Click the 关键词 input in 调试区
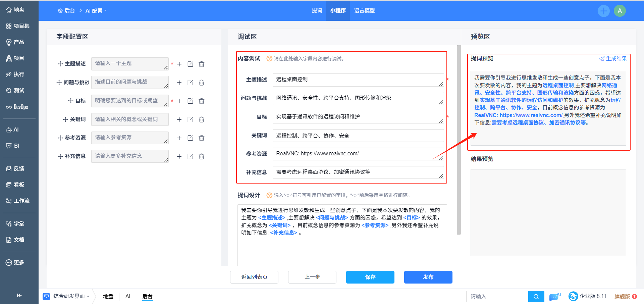 click(358, 136)
